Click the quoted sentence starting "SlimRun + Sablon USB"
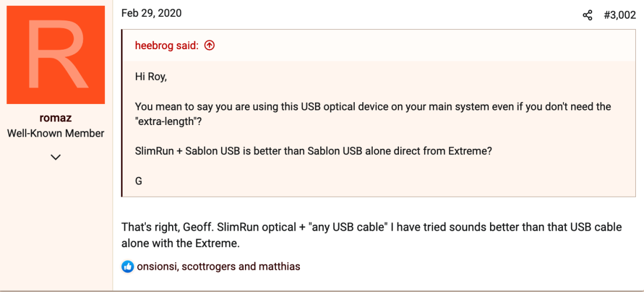This screenshot has height=292, width=644. click(x=313, y=151)
